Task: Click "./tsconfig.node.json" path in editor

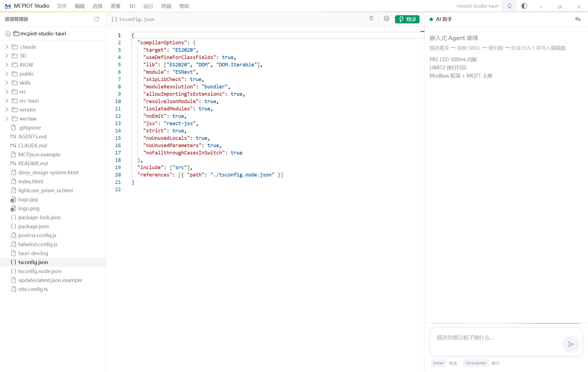Action: pyautogui.click(x=242, y=175)
